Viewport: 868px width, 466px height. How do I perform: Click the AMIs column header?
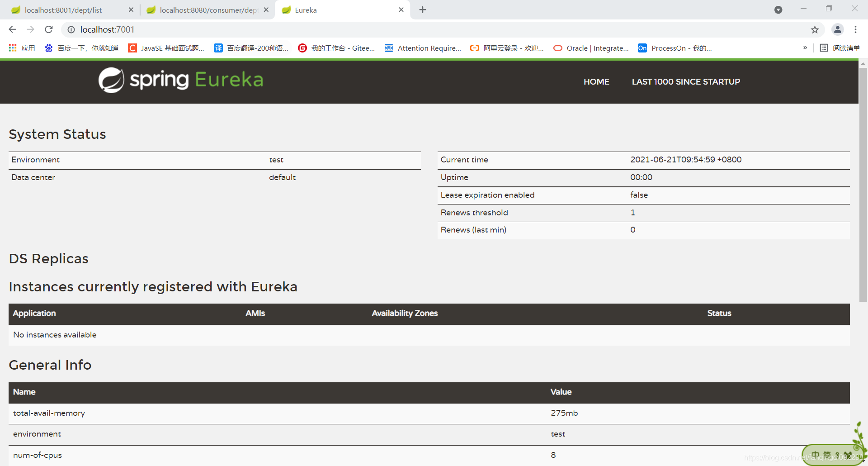click(255, 313)
